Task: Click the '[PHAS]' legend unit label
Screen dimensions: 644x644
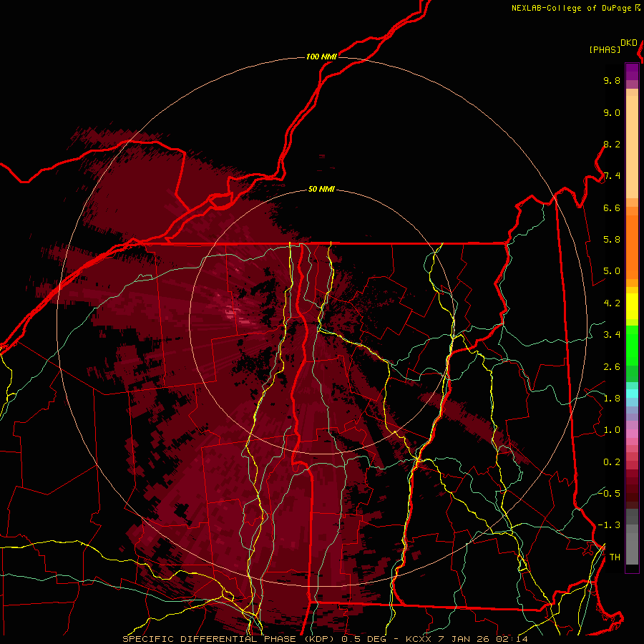Action: click(x=605, y=49)
